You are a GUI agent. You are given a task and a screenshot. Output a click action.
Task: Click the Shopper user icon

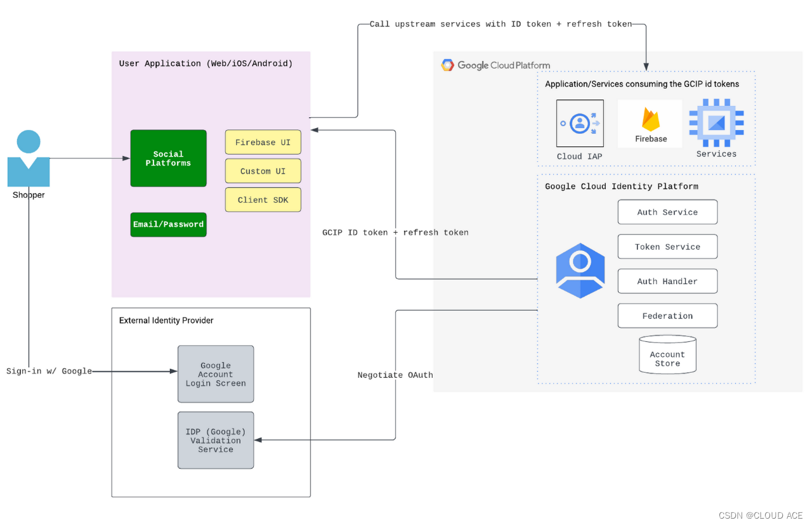pos(29,159)
